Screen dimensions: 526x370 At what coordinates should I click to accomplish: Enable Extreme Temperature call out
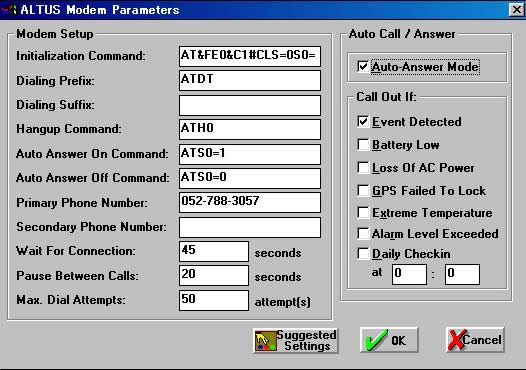point(363,212)
